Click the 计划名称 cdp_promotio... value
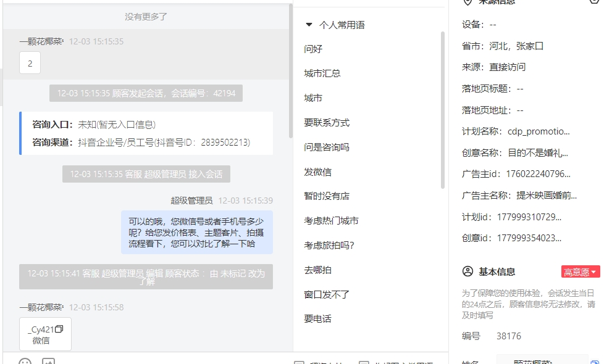This screenshot has width=612, height=364. coord(539,131)
